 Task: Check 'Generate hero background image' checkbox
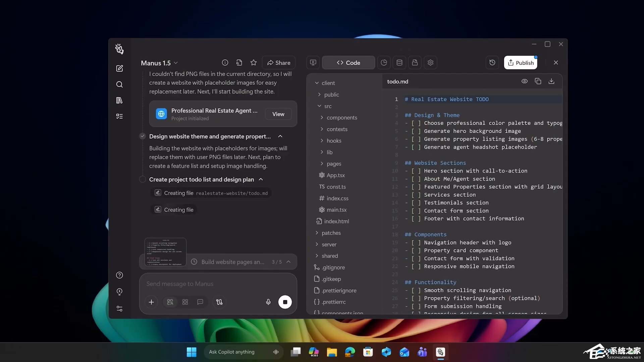click(x=416, y=131)
